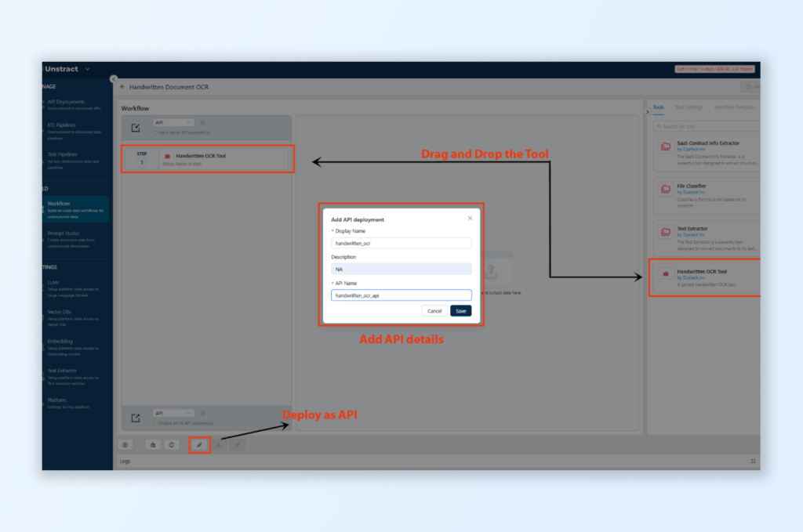
Task: Open the Workflow Templates tab
Action: [735, 107]
